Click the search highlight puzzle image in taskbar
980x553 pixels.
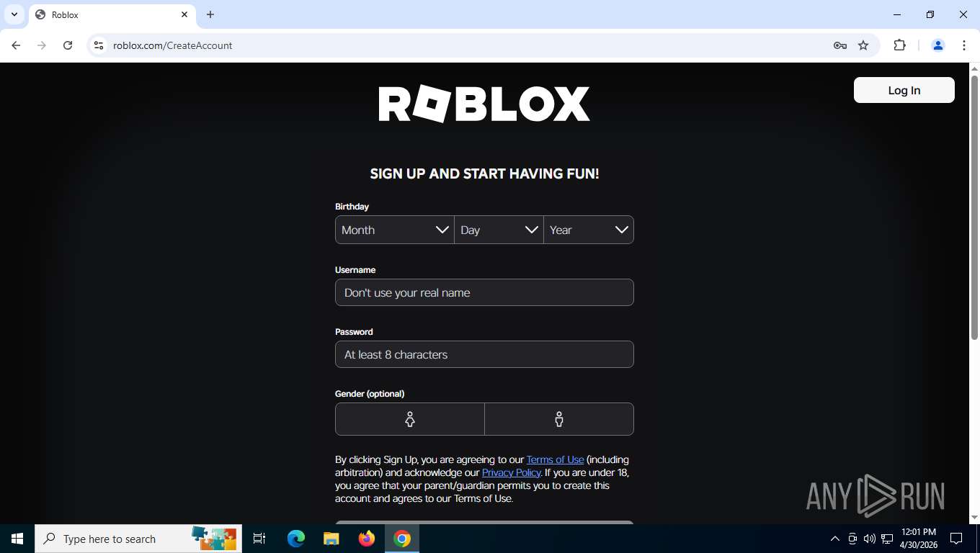click(215, 539)
